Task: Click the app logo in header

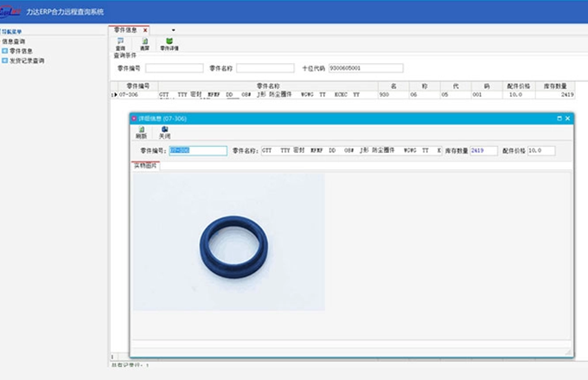Action: click(x=10, y=11)
